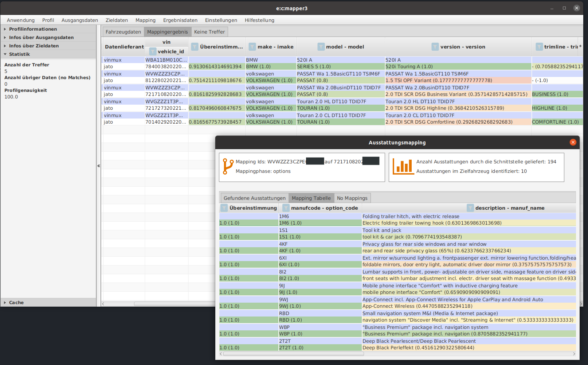This screenshot has width=588, height=365.
Task: Expand the Cache section
Action: coord(48,303)
